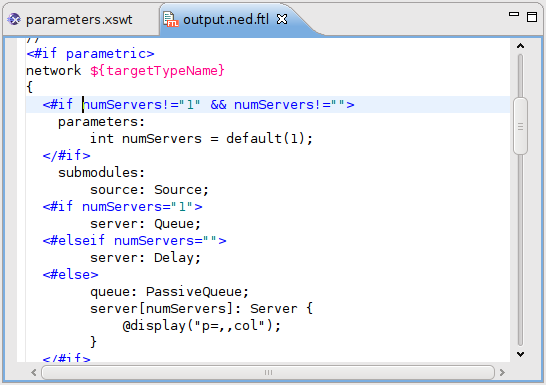This screenshot has width=546, height=385.
Task: Click 'int numServers = default(1);' line
Action: click(201, 139)
